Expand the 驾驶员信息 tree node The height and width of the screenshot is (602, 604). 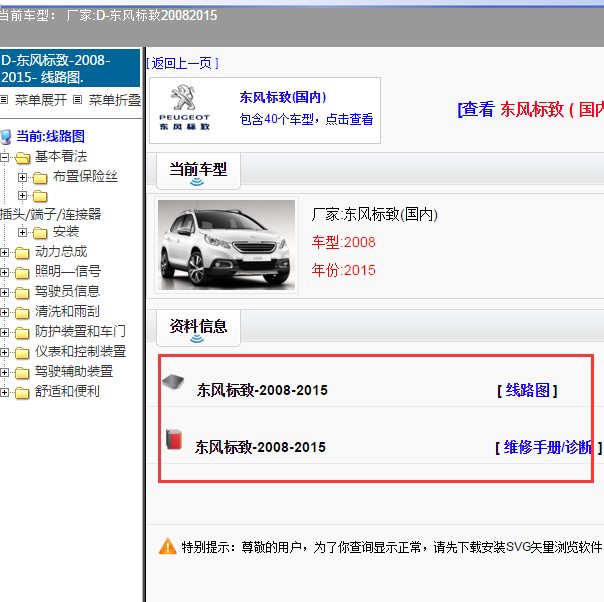pos(4,292)
